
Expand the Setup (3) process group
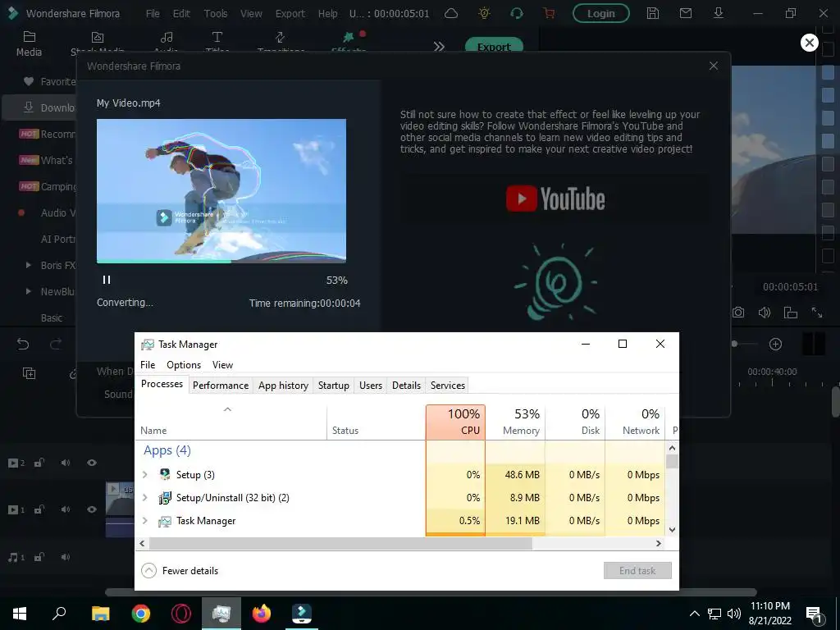click(x=144, y=475)
